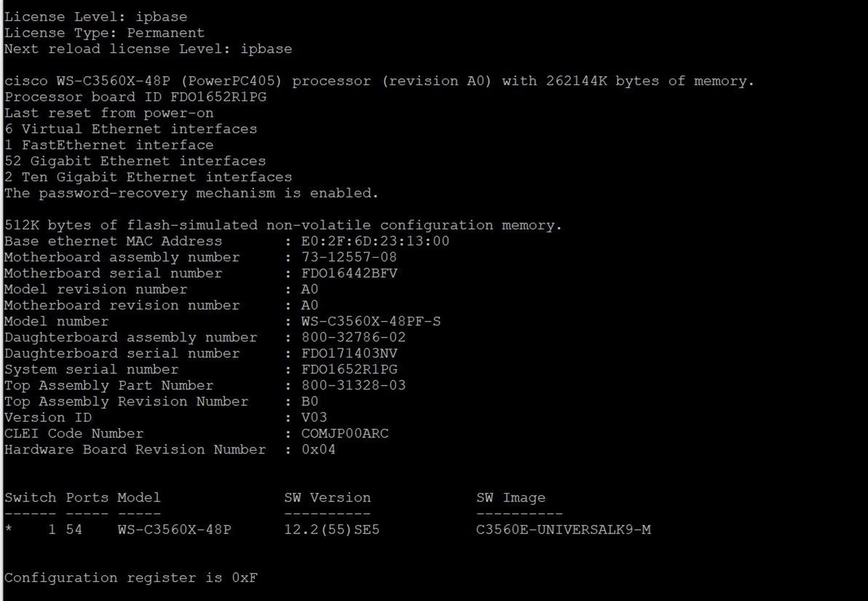
Task: Click the 'SW Version' column header
Action: coord(328,498)
